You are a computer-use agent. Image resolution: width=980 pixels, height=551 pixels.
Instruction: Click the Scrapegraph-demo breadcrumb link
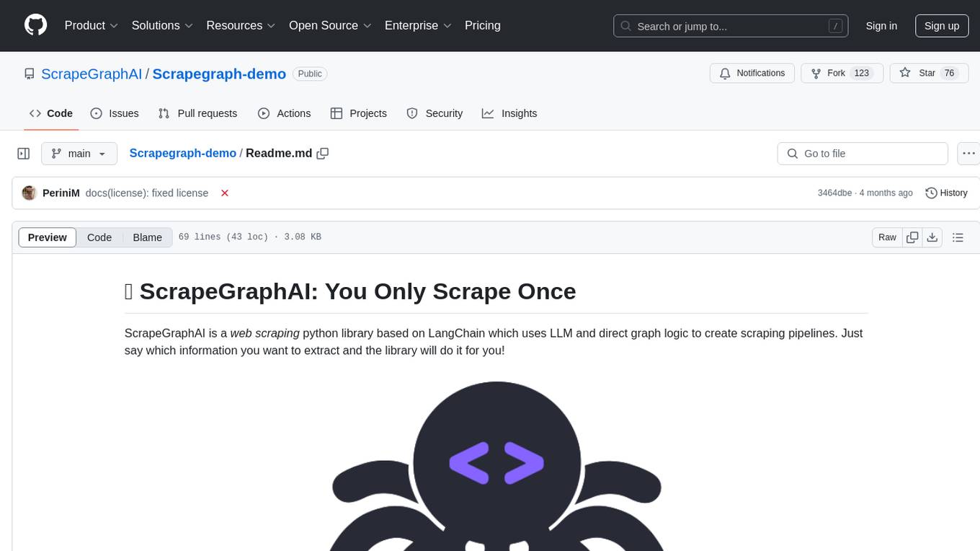182,153
